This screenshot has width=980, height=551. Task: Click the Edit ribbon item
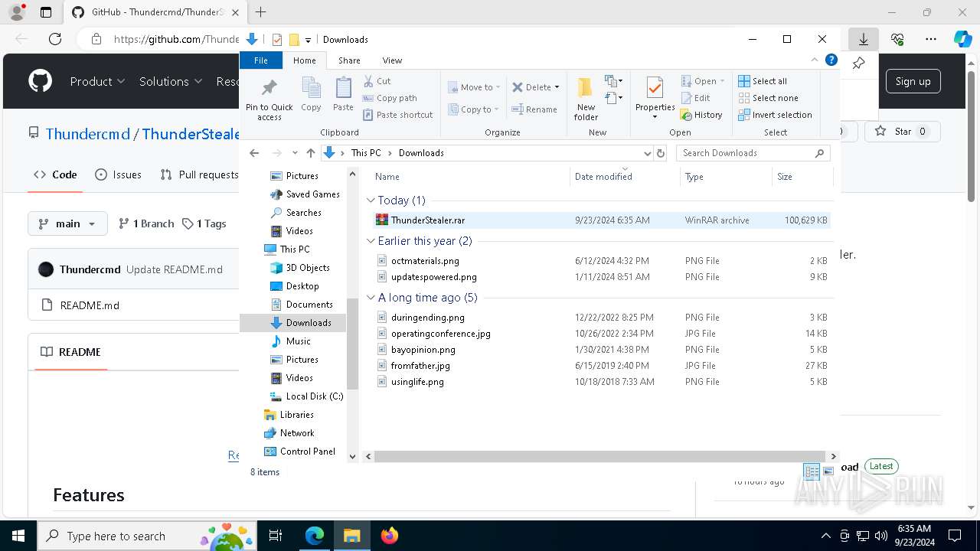tap(695, 98)
